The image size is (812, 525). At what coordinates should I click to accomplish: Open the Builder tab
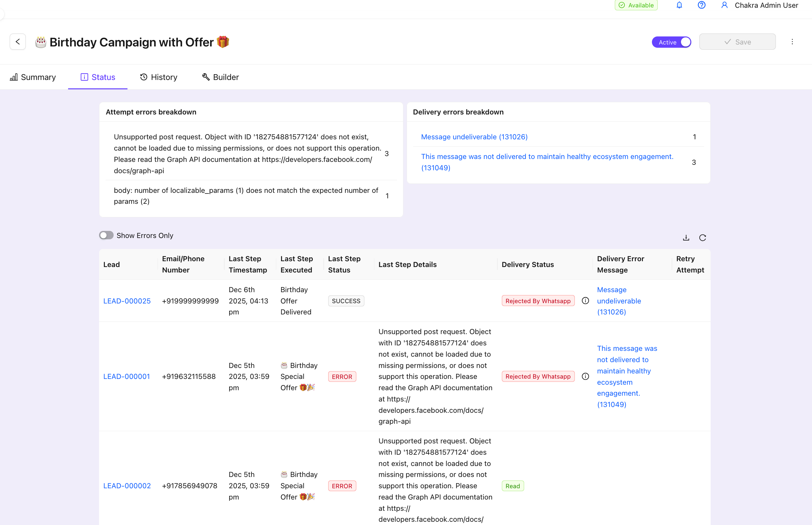[220, 77]
